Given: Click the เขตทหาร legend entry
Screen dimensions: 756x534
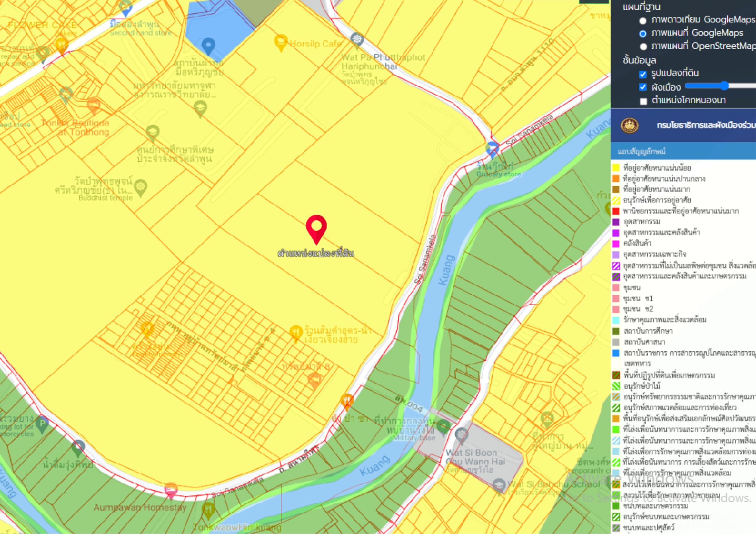Looking at the screenshot, I should click(x=637, y=363).
